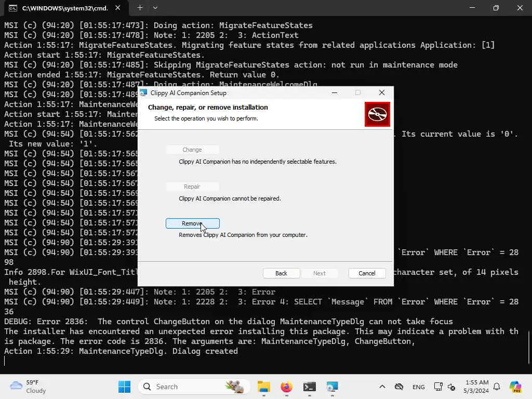
Task: Open the Copilot preview icon in taskbar
Action: pos(516,387)
